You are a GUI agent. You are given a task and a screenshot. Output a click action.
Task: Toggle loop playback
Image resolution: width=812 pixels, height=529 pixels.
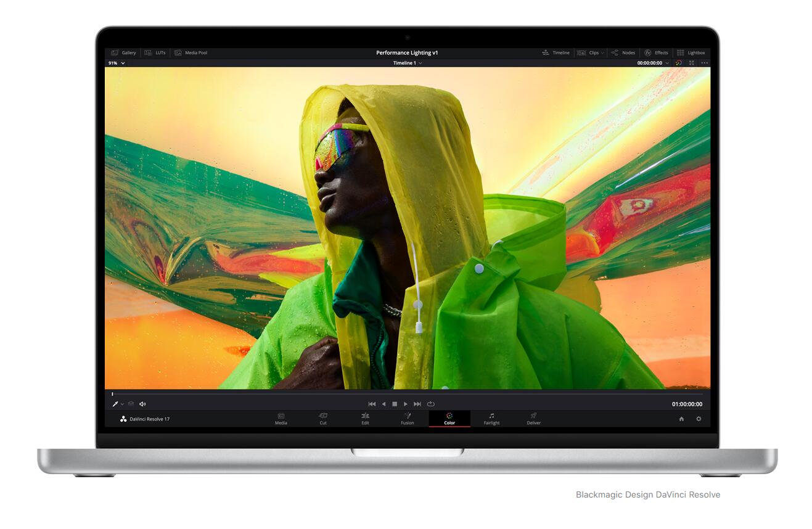431,404
